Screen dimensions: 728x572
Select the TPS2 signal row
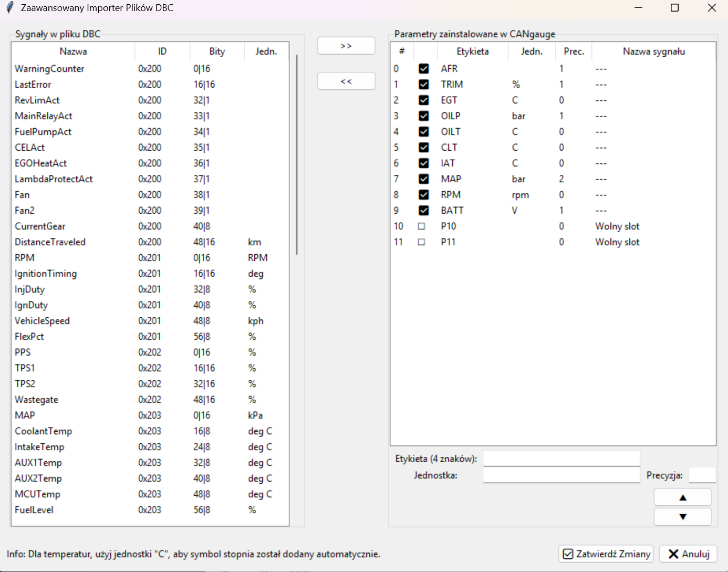150,384
